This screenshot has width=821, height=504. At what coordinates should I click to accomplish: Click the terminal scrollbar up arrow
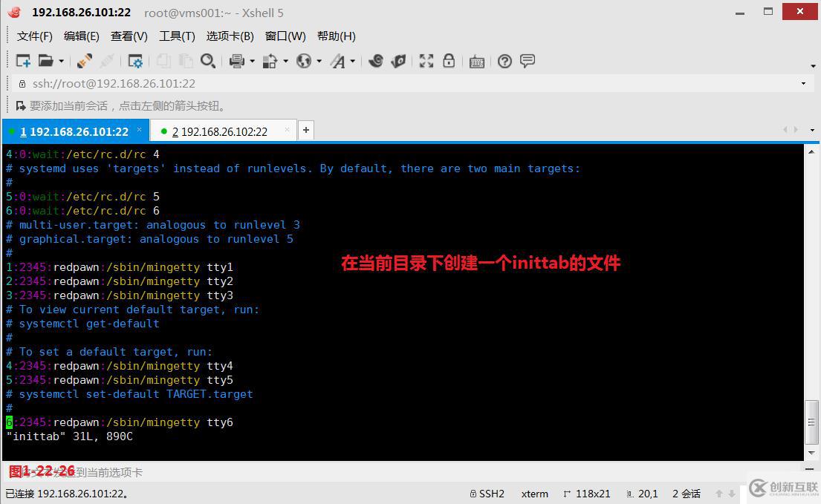coord(811,152)
